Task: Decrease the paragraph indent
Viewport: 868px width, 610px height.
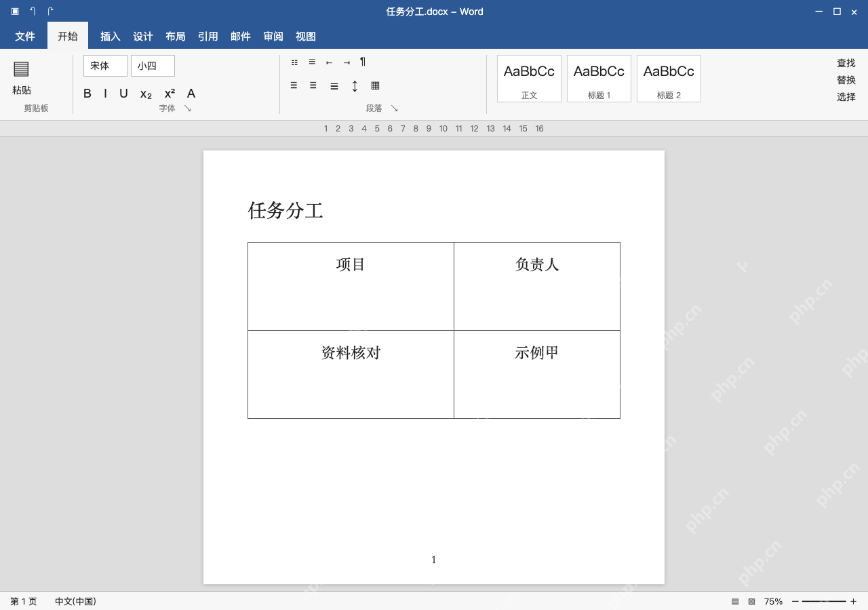Action: (x=329, y=62)
